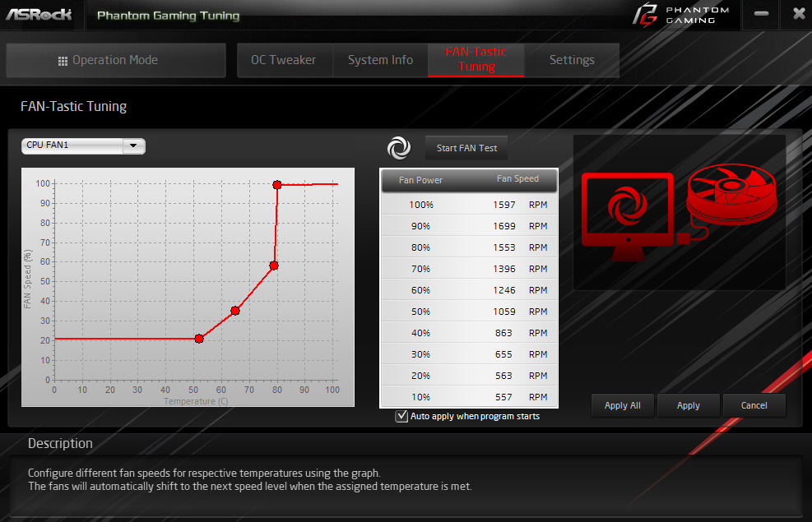Select the fan curve point near 58% speed
The image size is (812, 522).
pyautogui.click(x=274, y=266)
